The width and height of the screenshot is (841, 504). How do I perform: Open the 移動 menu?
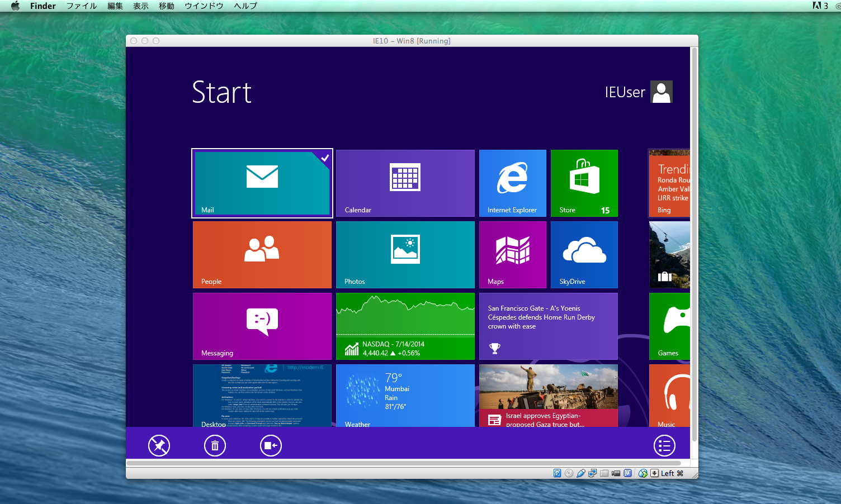click(x=167, y=6)
